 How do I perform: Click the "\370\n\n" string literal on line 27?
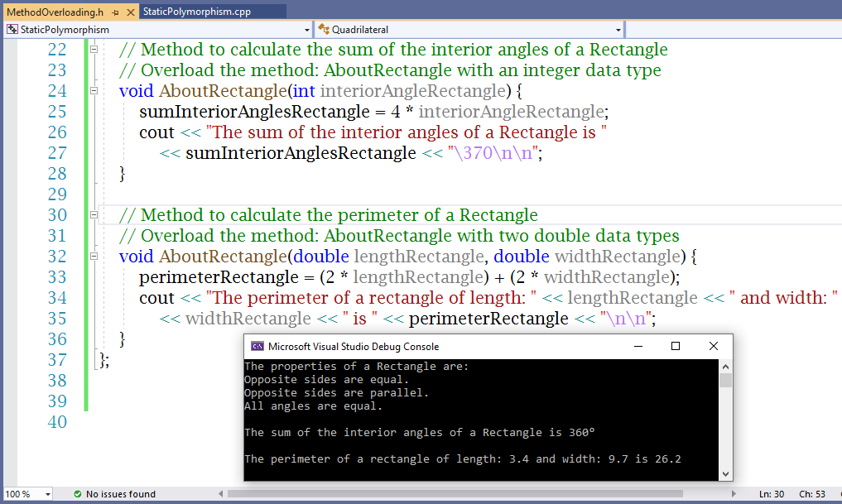click(x=494, y=153)
